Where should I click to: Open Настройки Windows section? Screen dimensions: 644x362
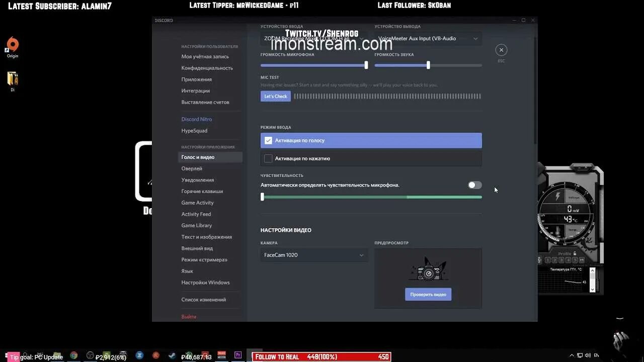(206, 283)
